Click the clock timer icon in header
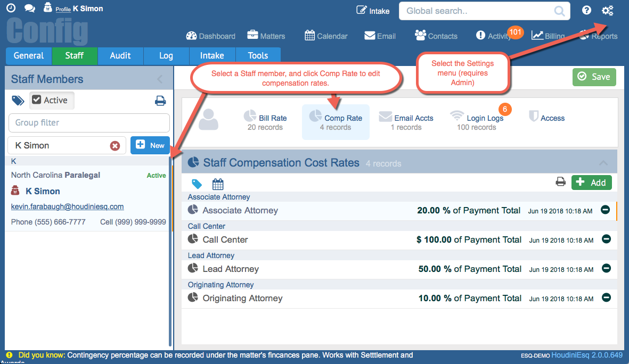 pyautogui.click(x=11, y=7)
